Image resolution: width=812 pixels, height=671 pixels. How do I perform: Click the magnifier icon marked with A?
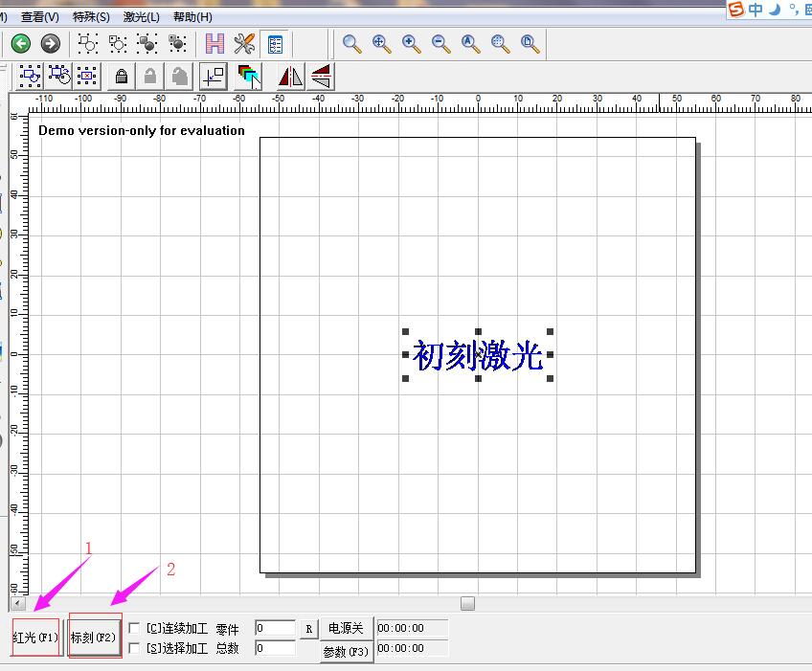tap(470, 43)
